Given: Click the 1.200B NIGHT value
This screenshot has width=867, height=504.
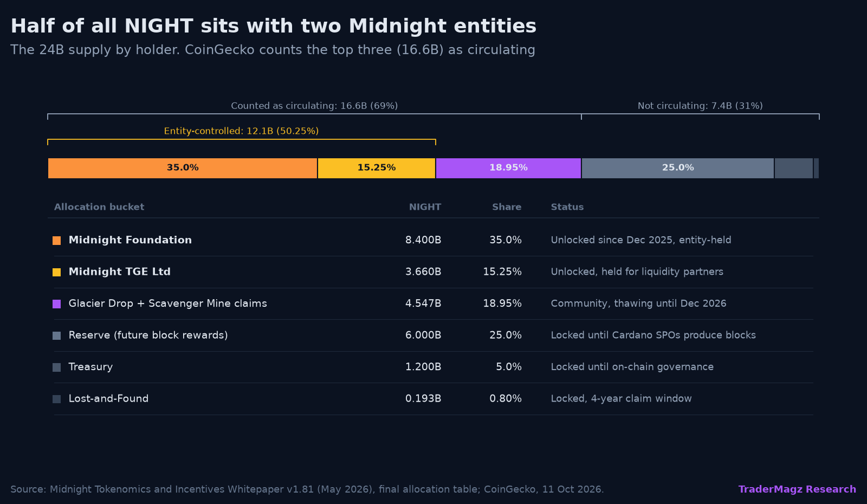Looking at the screenshot, I should point(423,367).
